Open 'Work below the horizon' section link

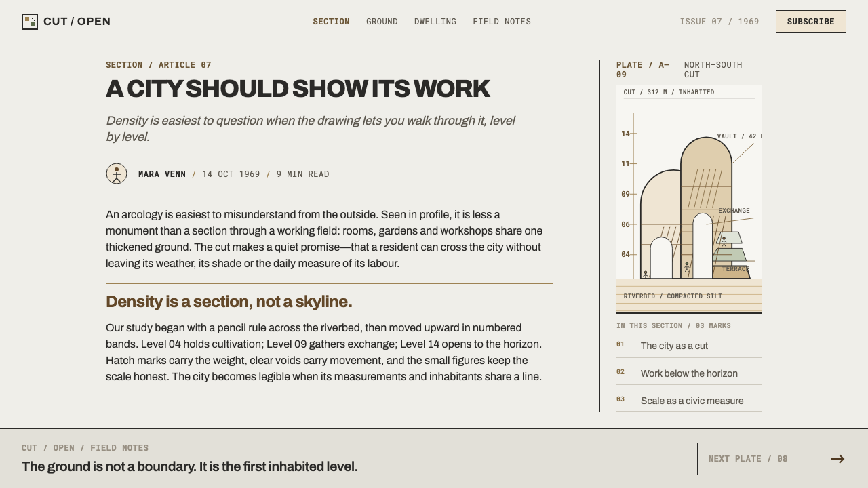(689, 373)
